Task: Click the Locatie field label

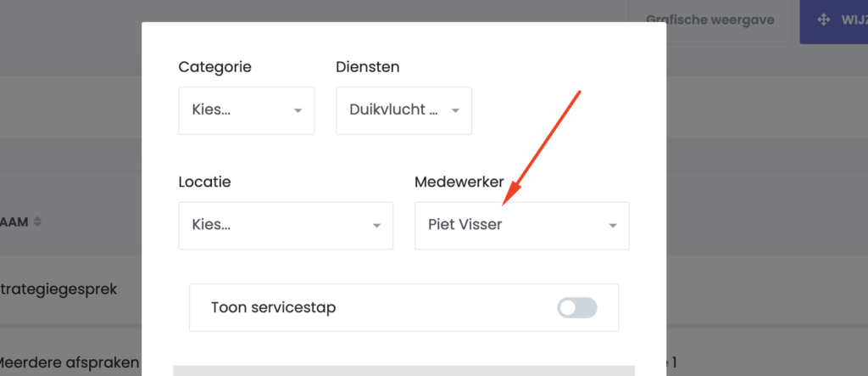Action: tap(204, 182)
